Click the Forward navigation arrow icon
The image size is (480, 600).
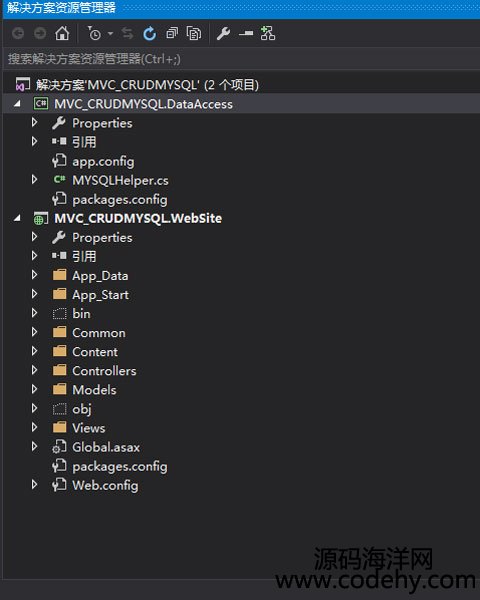(x=40, y=34)
